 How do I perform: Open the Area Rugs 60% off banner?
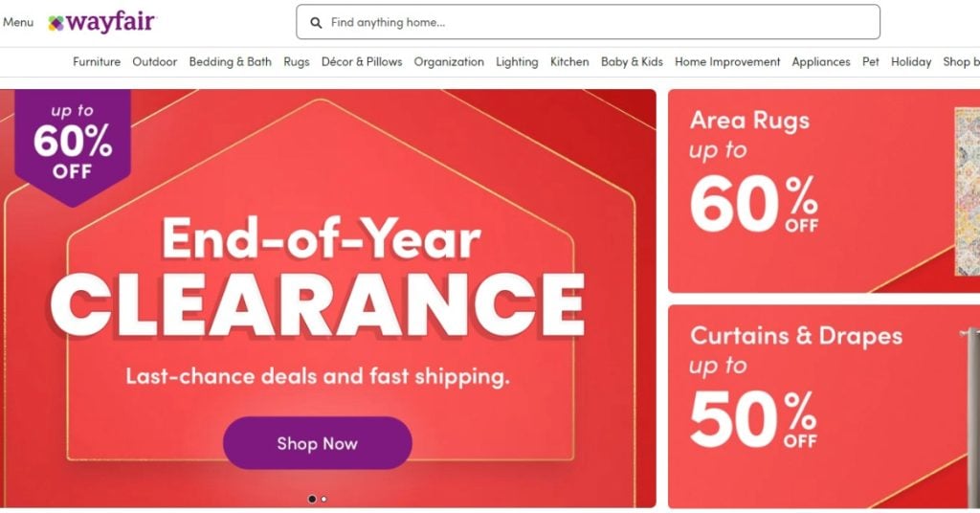coord(823,191)
